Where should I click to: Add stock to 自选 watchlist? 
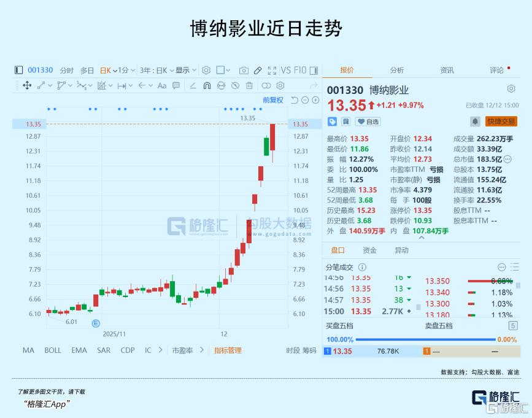[368, 122]
